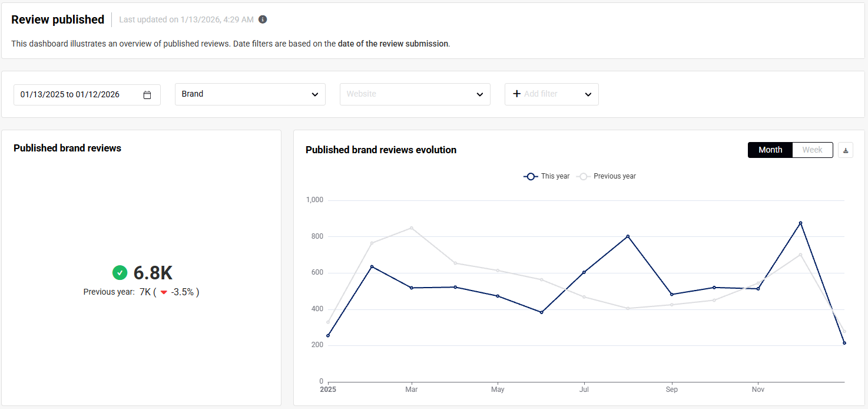This screenshot has height=409, width=868.
Task: Click the Published brand reviews evolution title
Action: pos(381,150)
